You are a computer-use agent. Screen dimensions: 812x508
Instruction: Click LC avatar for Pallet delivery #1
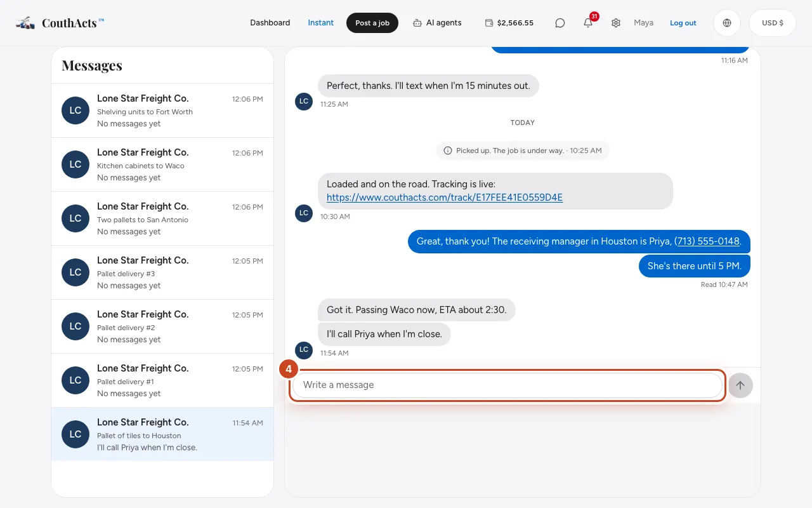[x=75, y=380]
